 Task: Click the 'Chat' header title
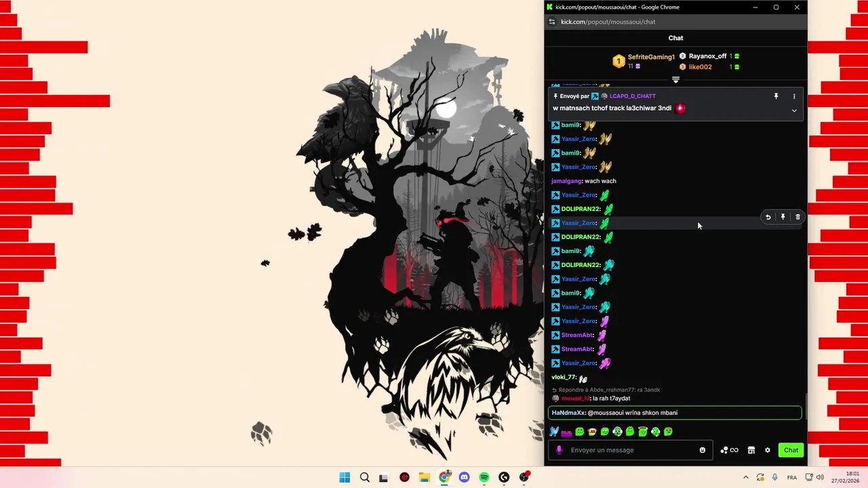(x=675, y=38)
